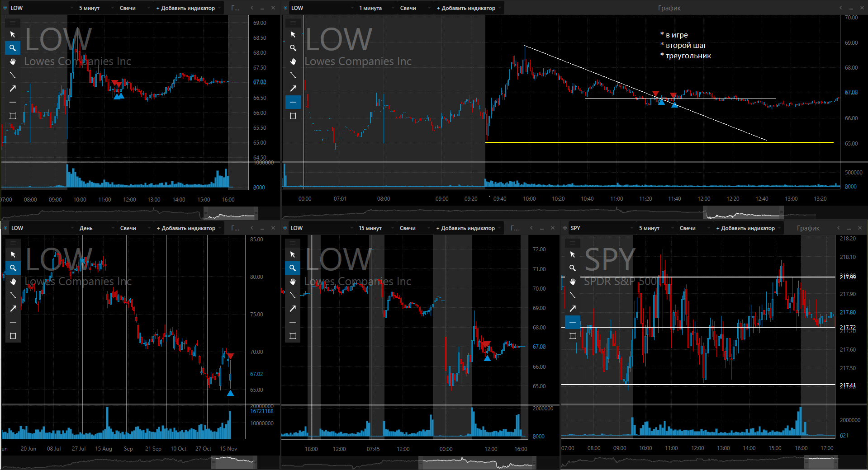
Task: Activate the zoom magnifier in the 1 минута chart
Action: click(293, 48)
